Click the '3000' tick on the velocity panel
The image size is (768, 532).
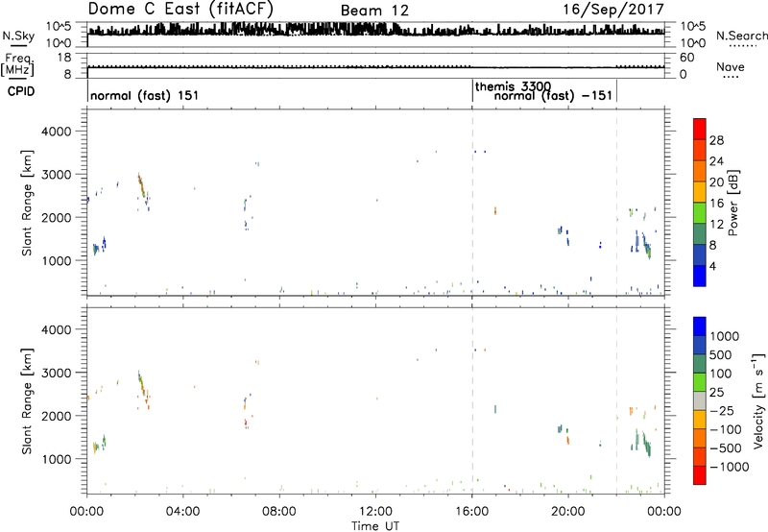(x=57, y=373)
